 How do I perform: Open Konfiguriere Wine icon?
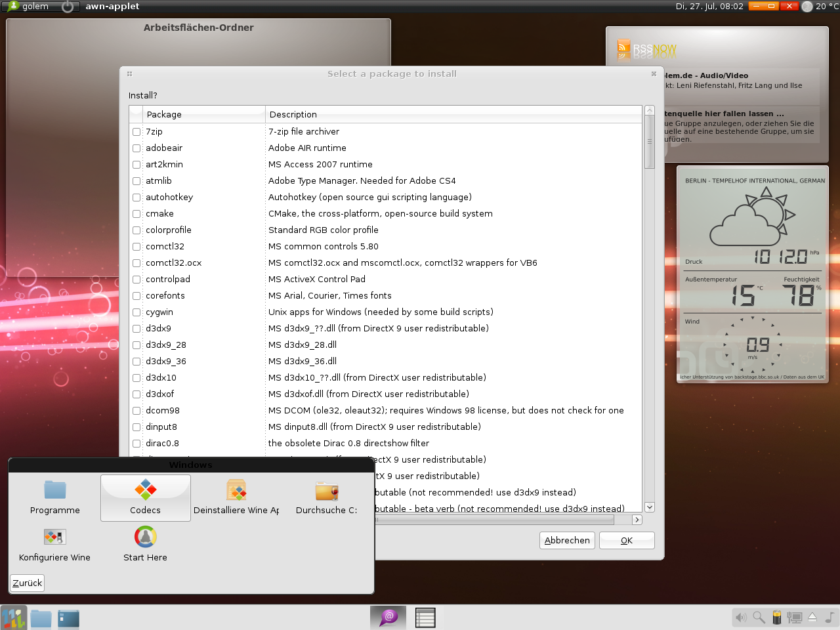[54, 537]
